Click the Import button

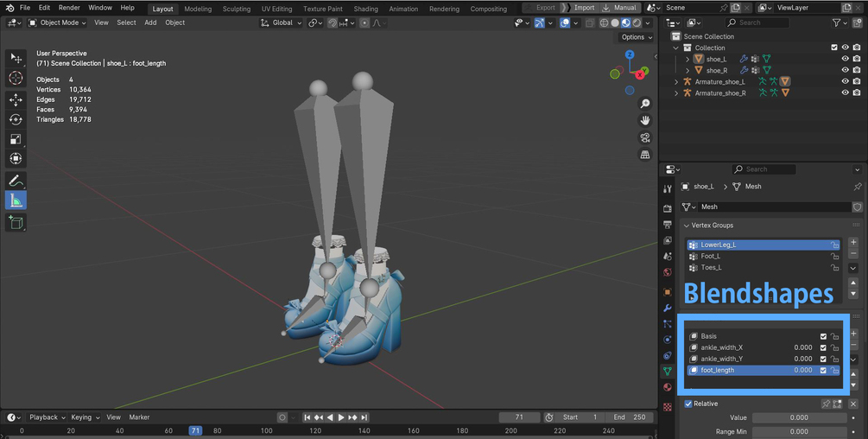coord(579,8)
